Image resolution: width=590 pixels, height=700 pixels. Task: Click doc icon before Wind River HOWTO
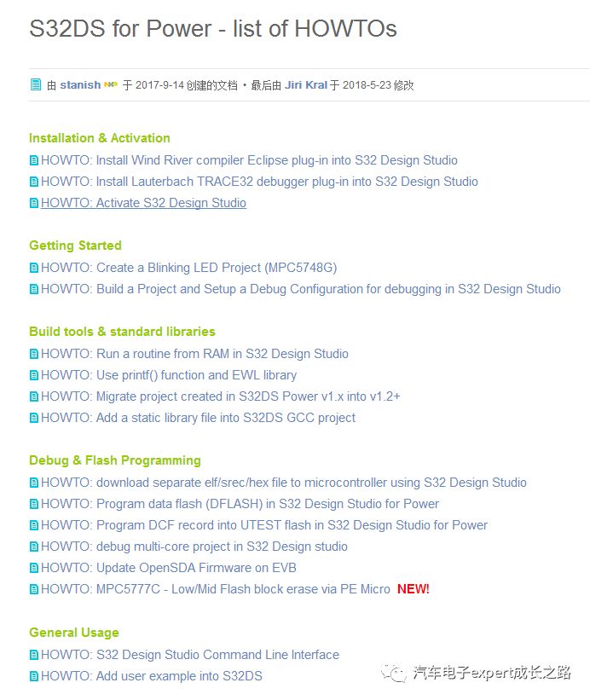click(34, 160)
